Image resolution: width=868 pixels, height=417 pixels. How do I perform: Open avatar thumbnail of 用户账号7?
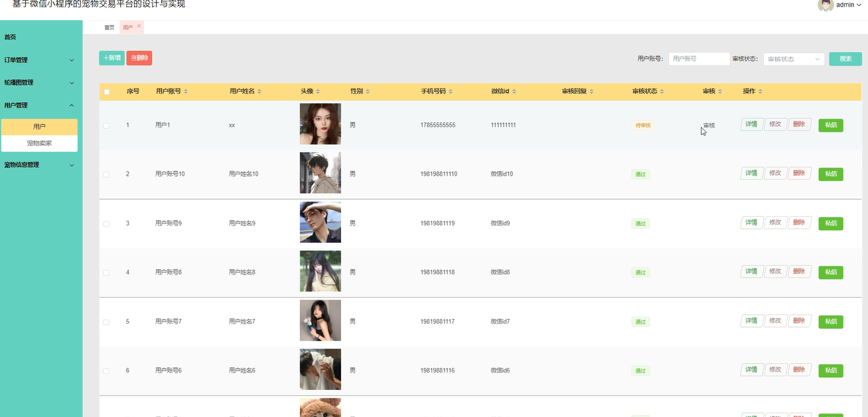point(321,320)
